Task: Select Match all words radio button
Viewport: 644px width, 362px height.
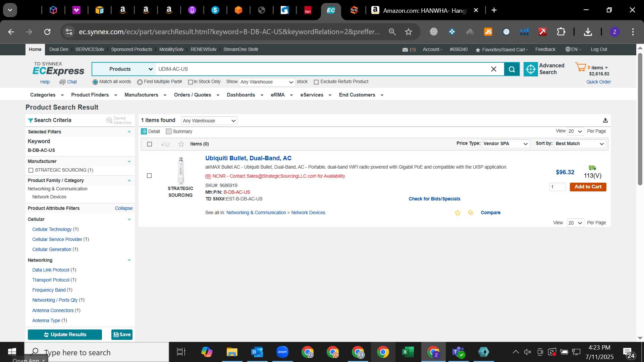Action: (95, 82)
